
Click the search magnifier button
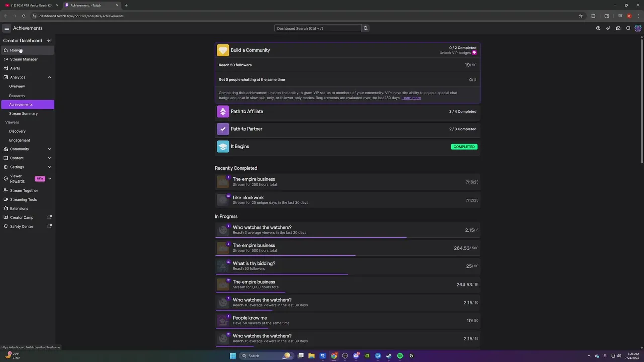click(x=366, y=28)
